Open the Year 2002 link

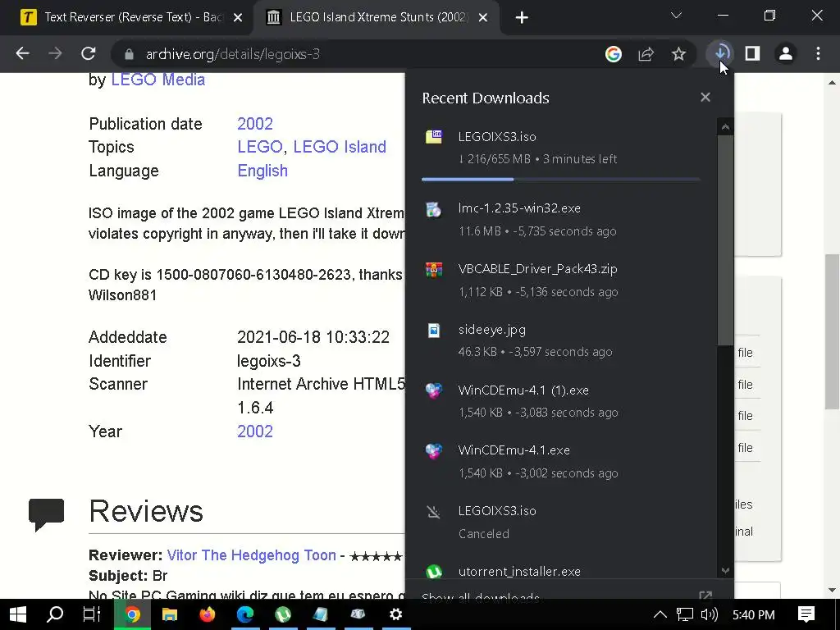[x=255, y=431]
